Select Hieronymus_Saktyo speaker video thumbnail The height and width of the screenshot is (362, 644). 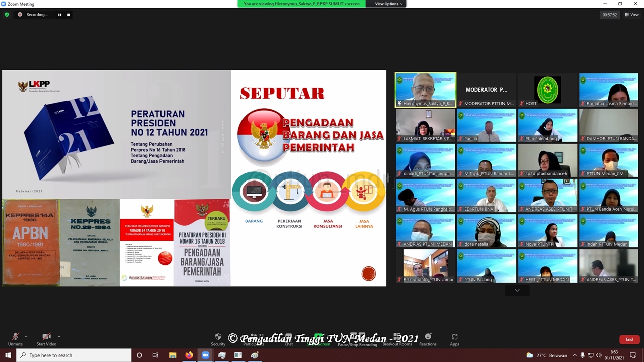click(x=426, y=90)
